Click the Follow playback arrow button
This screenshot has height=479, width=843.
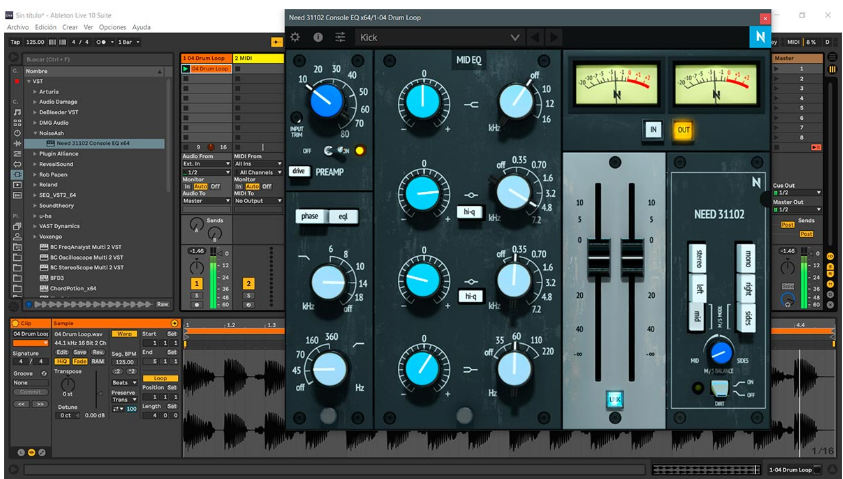pyautogui.click(x=276, y=42)
